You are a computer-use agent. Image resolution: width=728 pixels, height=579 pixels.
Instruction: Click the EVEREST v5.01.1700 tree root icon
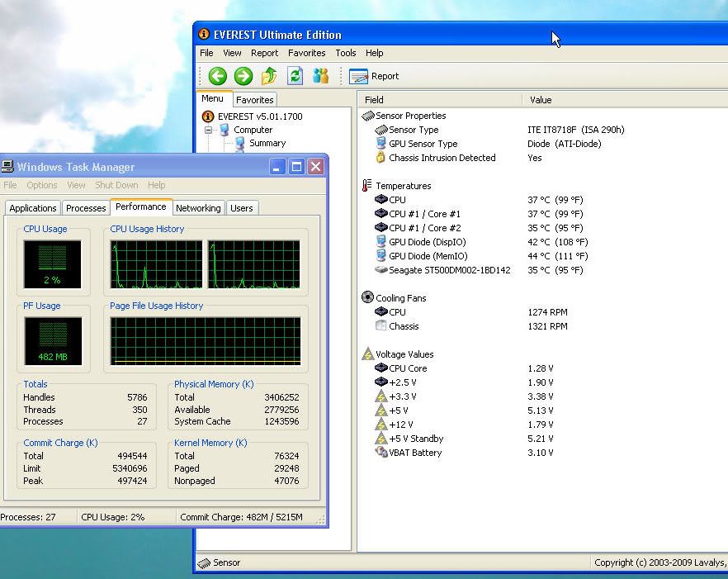[x=208, y=116]
